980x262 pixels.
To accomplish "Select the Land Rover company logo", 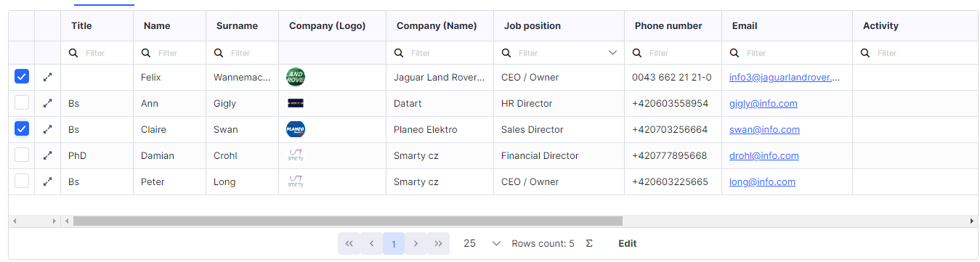I will [296, 77].
